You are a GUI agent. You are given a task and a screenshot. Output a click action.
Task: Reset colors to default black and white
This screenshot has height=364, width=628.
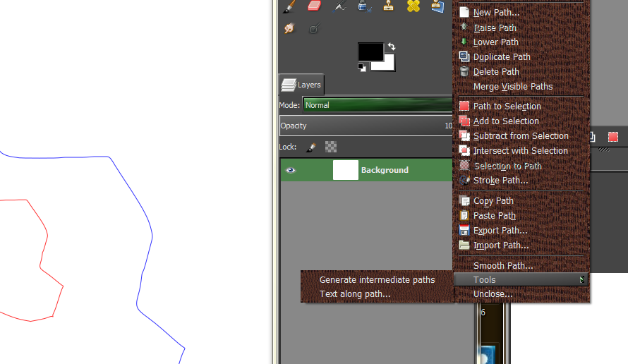pyautogui.click(x=362, y=68)
